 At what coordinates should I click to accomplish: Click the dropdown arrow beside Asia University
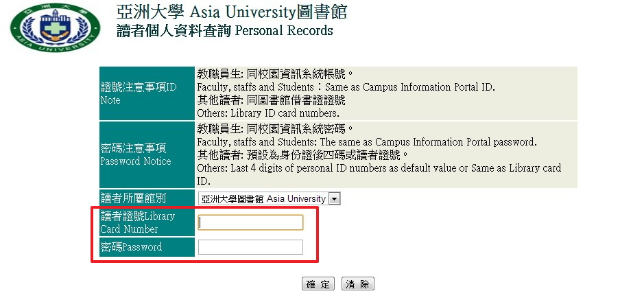[x=335, y=199]
